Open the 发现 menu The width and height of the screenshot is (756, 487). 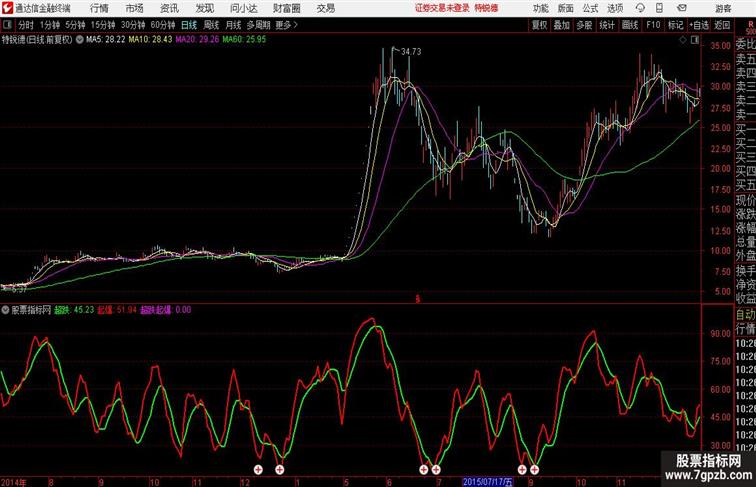point(204,8)
